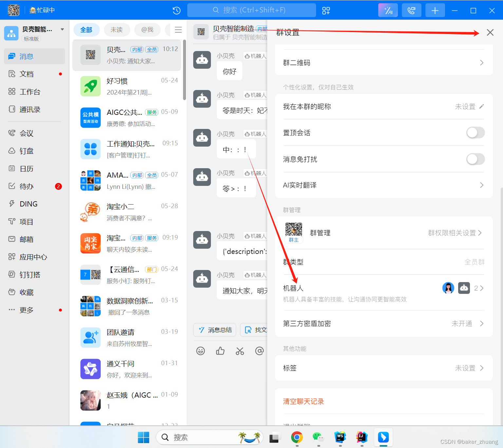
Task: Open the 数据洞察创新 group conversation
Action: click(x=127, y=307)
